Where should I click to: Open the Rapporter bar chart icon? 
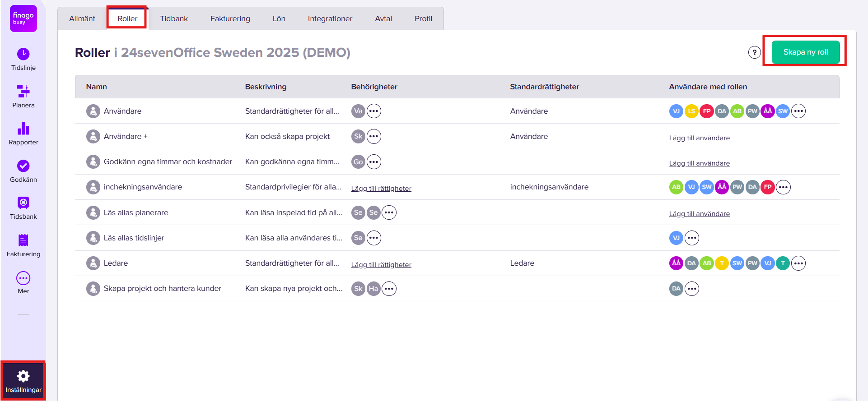point(23,129)
